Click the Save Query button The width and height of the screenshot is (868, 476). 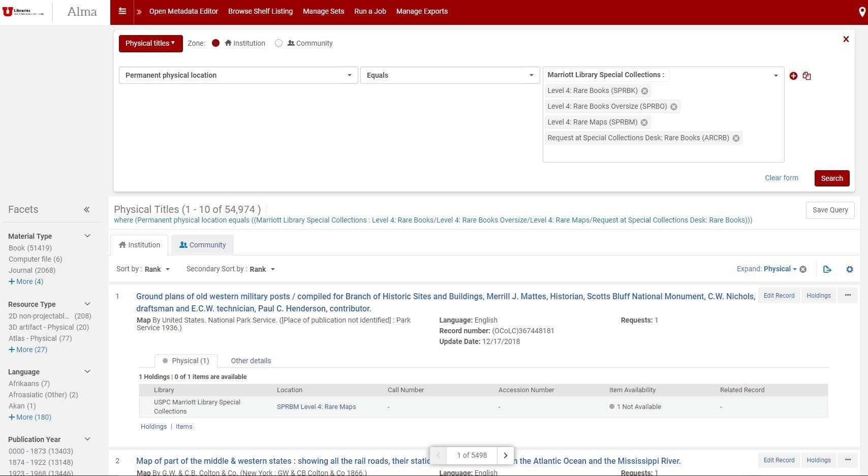coord(830,210)
